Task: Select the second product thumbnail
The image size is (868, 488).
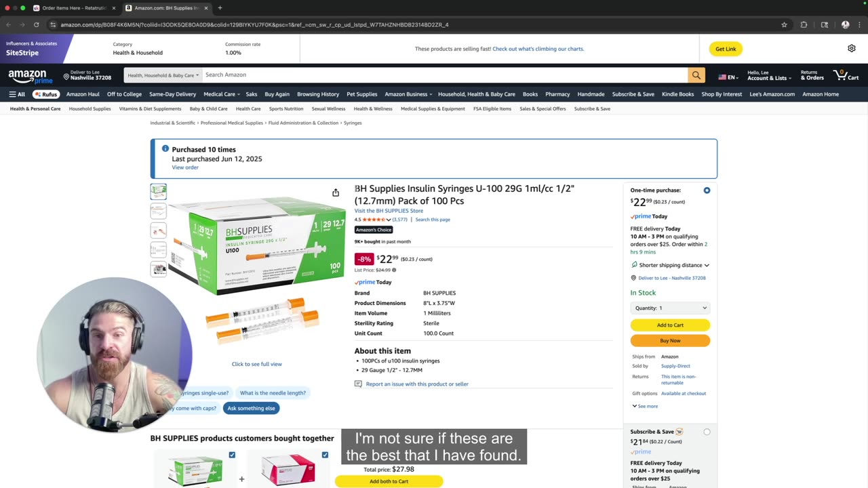Action: tap(158, 211)
